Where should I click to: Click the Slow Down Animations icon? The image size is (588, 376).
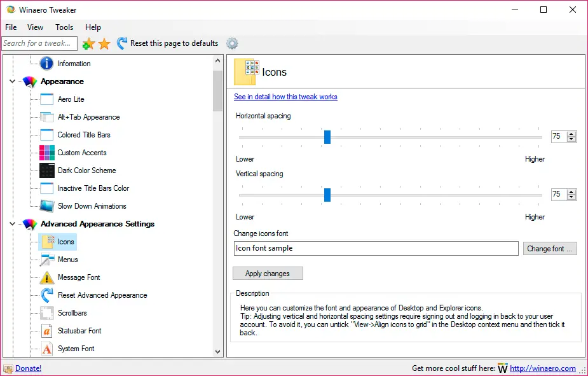(47, 206)
